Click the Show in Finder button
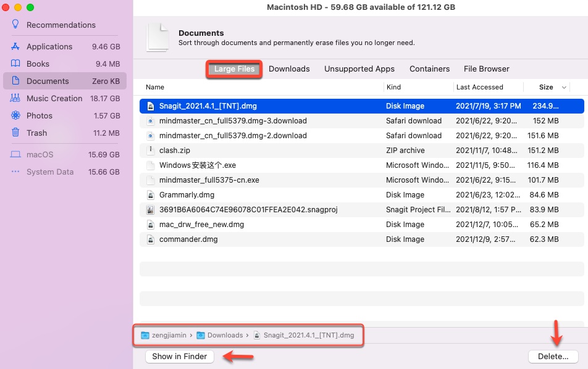The image size is (588, 369). point(179,356)
